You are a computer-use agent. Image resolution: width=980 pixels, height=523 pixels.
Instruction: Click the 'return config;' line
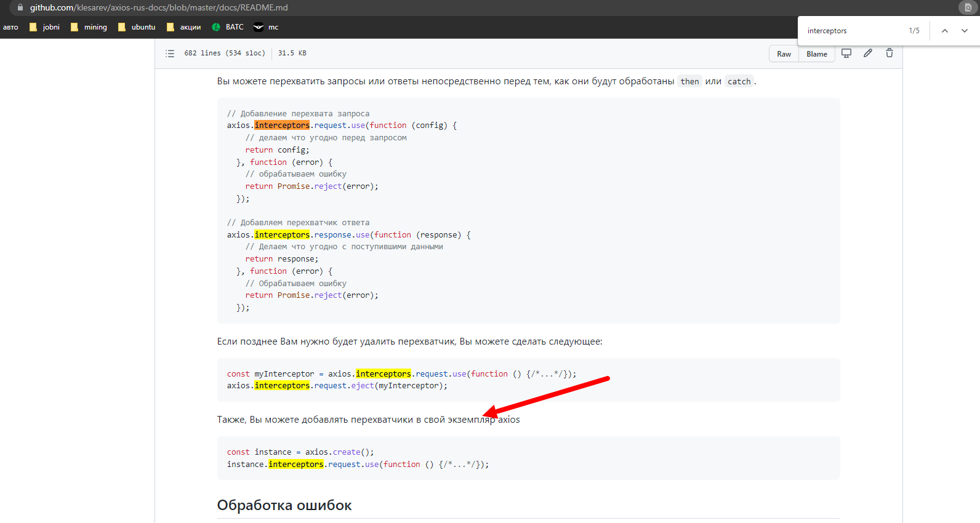[x=277, y=150]
